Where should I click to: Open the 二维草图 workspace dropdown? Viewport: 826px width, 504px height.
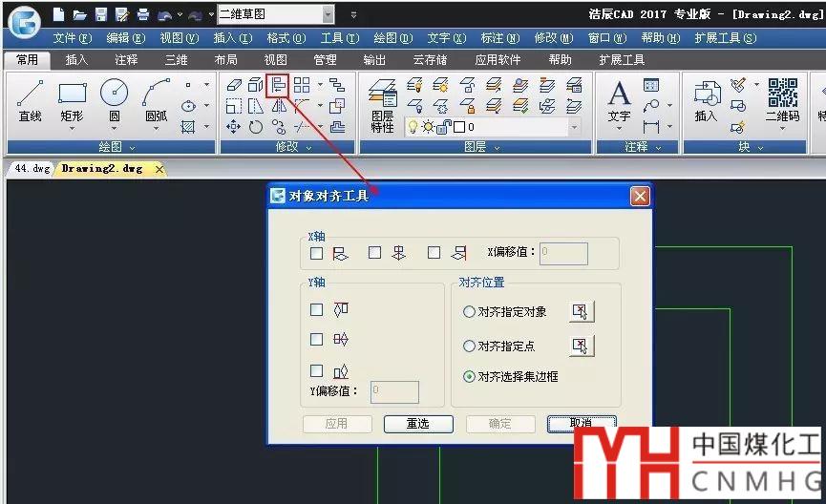328,14
